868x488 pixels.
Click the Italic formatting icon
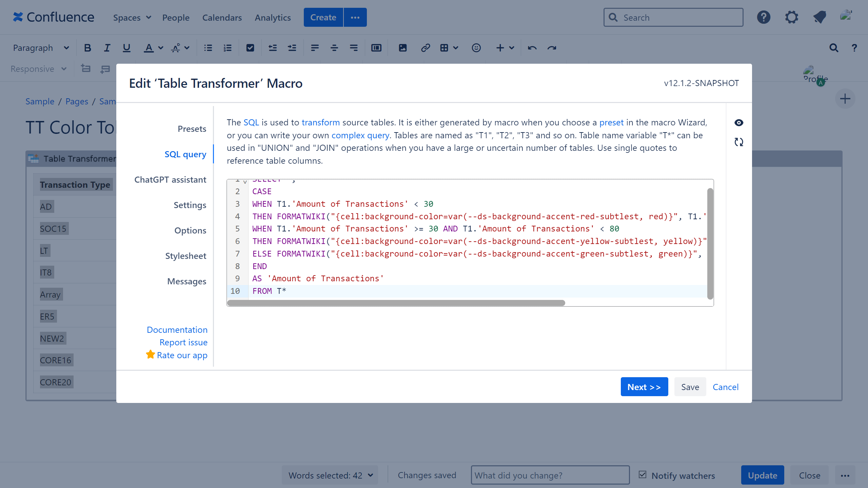point(107,48)
